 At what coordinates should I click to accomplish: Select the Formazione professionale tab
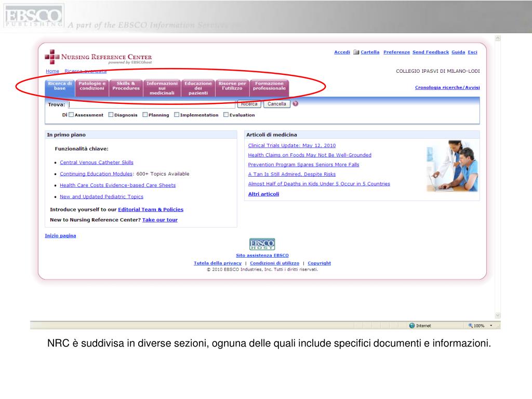[x=269, y=88]
